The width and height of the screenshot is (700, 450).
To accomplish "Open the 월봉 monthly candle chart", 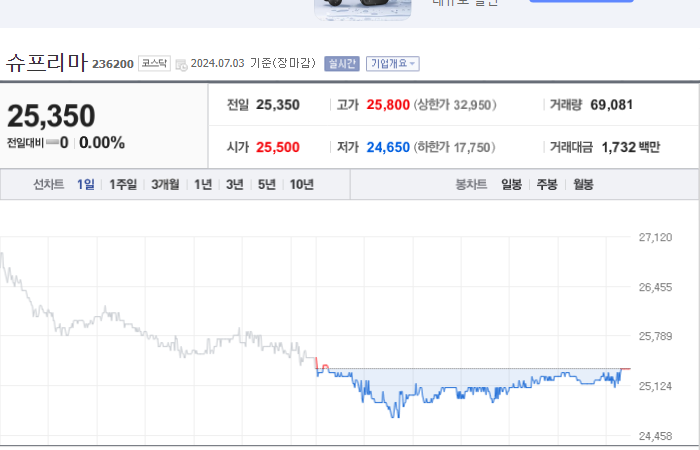I will click(x=583, y=184).
